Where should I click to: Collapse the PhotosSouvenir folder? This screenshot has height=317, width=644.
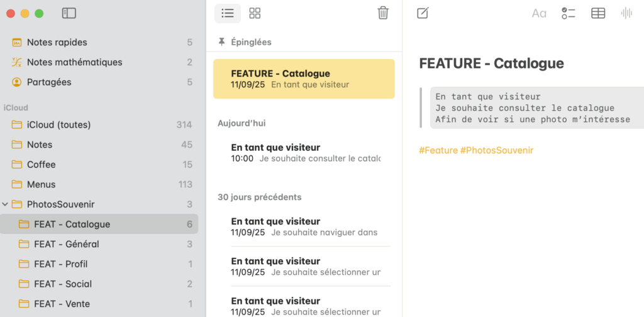(6, 204)
